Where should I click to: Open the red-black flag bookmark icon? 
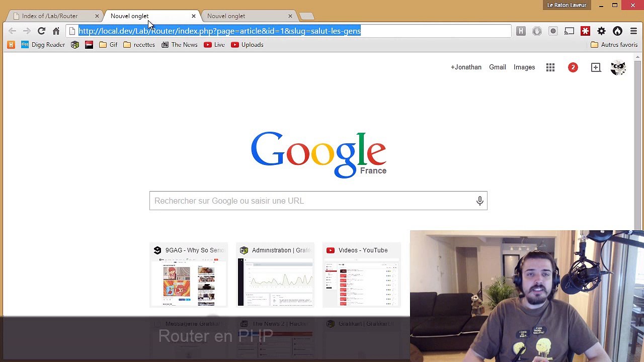89,45
